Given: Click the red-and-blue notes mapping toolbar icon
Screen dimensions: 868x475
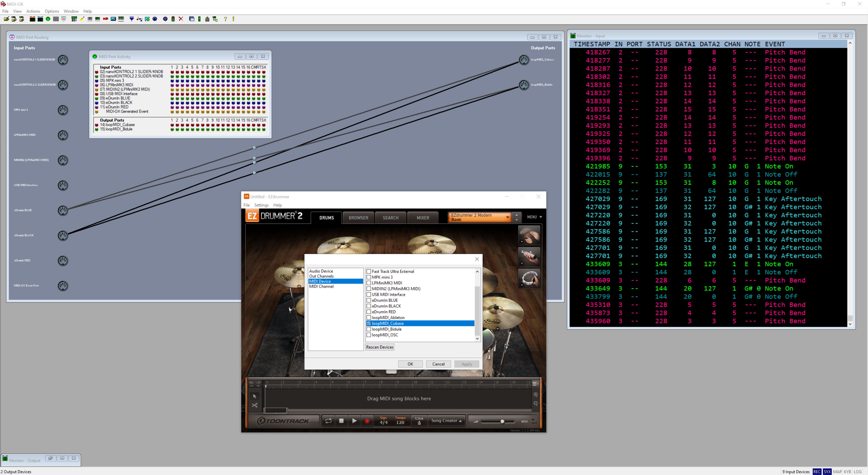Looking at the screenshot, I should 139,19.
